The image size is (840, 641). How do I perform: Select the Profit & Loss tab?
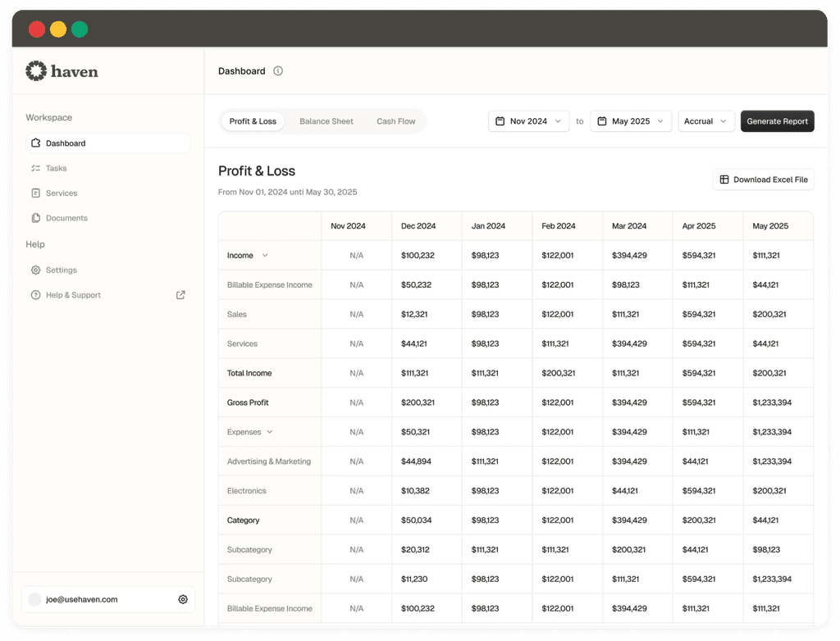click(x=253, y=121)
